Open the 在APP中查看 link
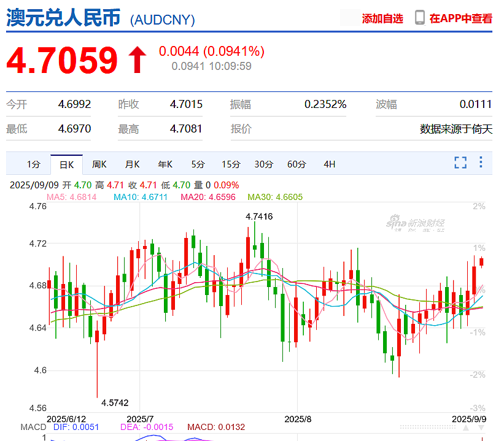This screenshot has height=441, width=504. 460,18
